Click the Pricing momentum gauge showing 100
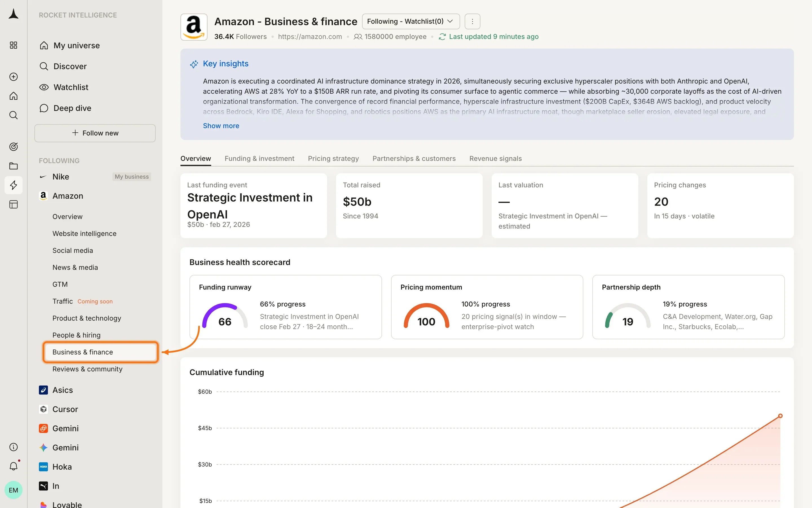This screenshot has height=508, width=812. coord(426,316)
